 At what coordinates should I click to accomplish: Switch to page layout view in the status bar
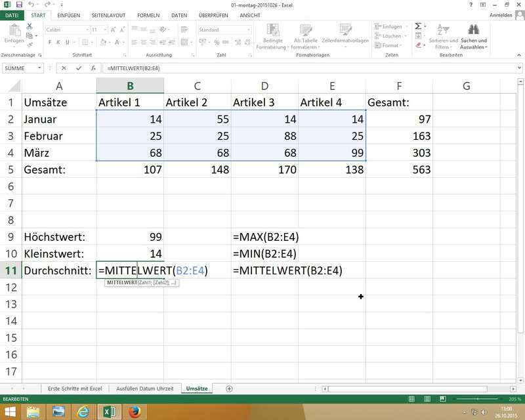pos(429,399)
